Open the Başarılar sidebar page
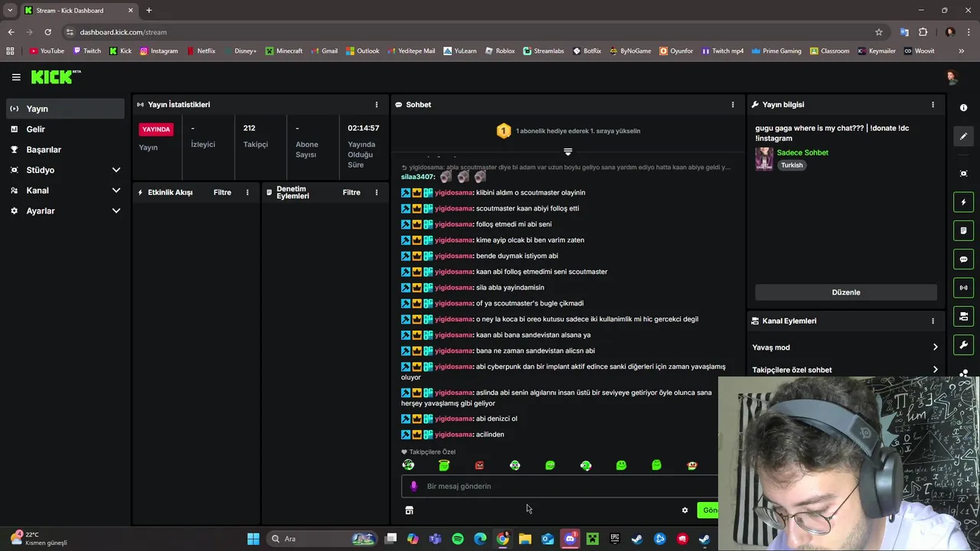980x551 pixels. [65, 149]
